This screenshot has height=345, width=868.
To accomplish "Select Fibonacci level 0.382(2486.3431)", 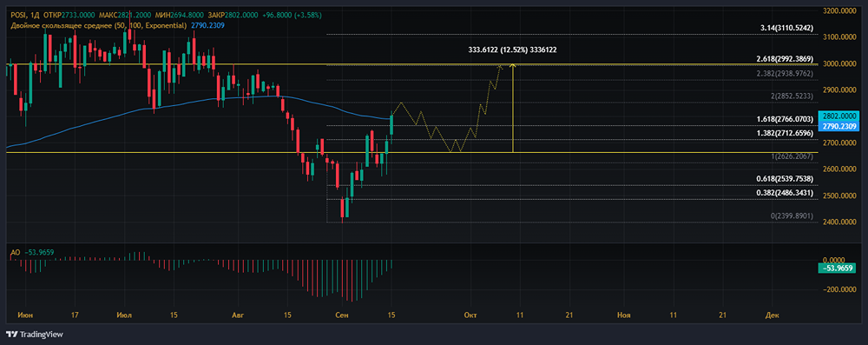I will [785, 192].
